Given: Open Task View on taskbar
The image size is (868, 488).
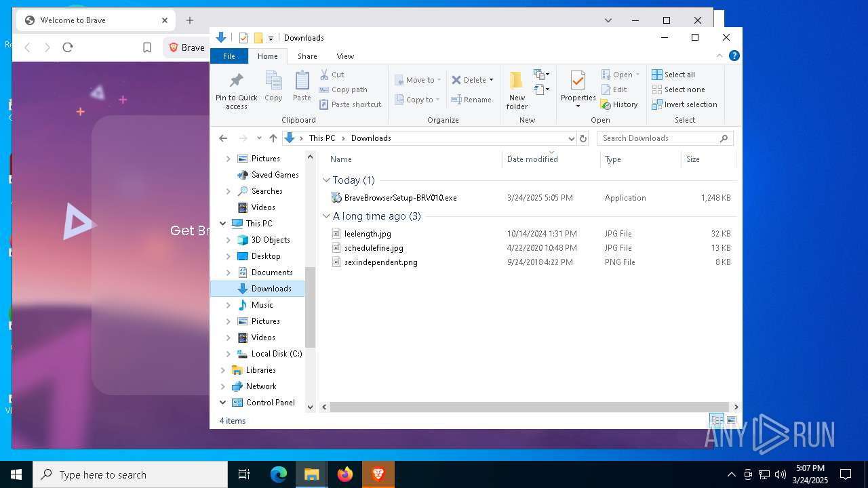Looking at the screenshot, I should pos(244,474).
